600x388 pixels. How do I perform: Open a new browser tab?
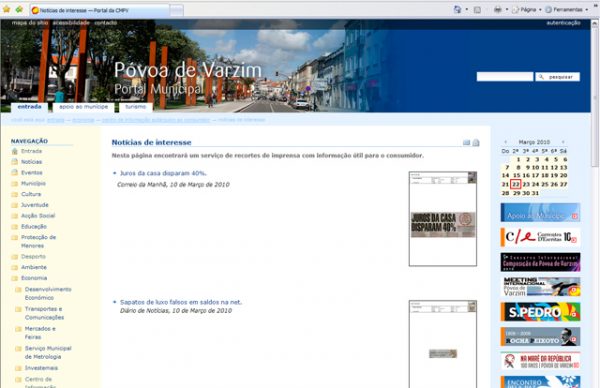click(x=176, y=10)
